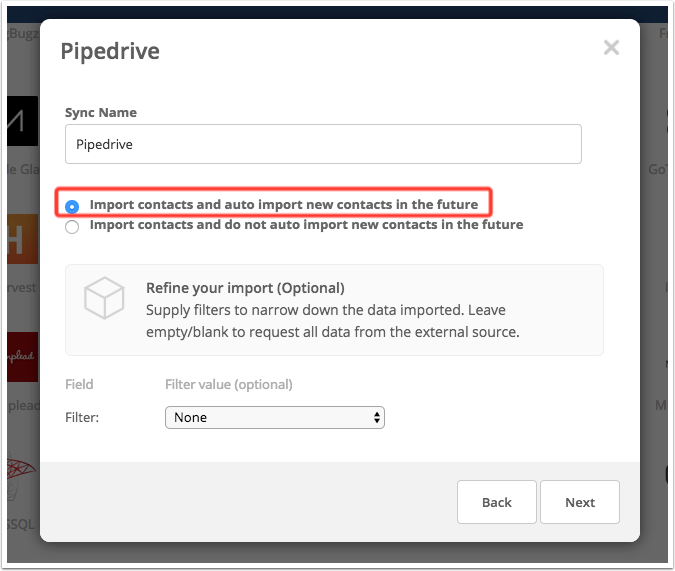Click the Pipedrive dialog title
Screen dimensions: 675x571
110,51
